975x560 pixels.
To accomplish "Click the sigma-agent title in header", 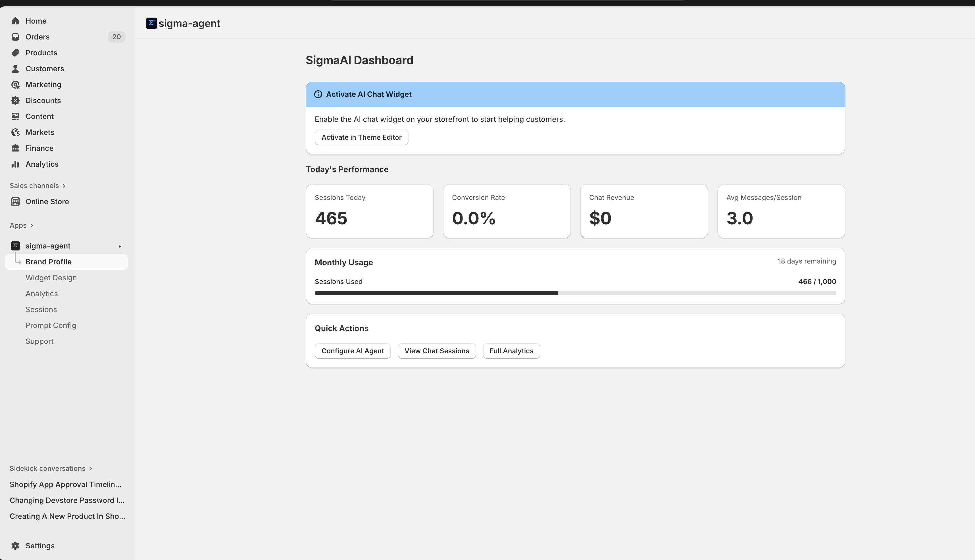I will (189, 24).
